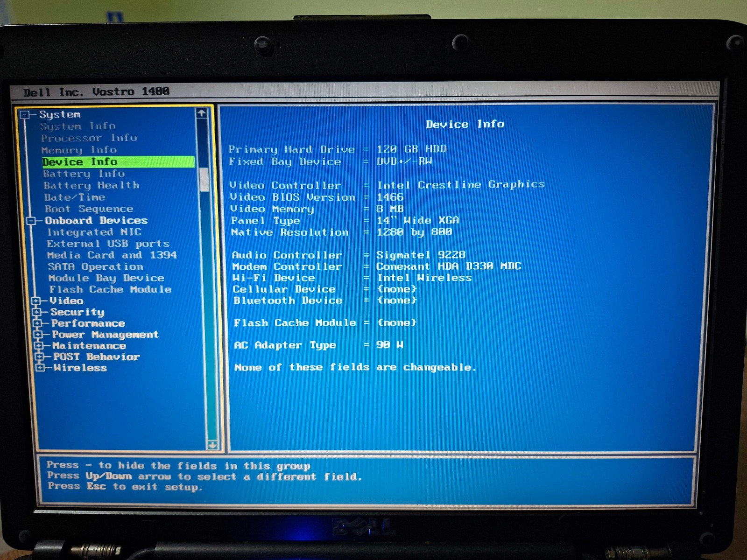The image size is (747, 560).
Task: Select highlighted Device Info entry
Action: coord(118,162)
